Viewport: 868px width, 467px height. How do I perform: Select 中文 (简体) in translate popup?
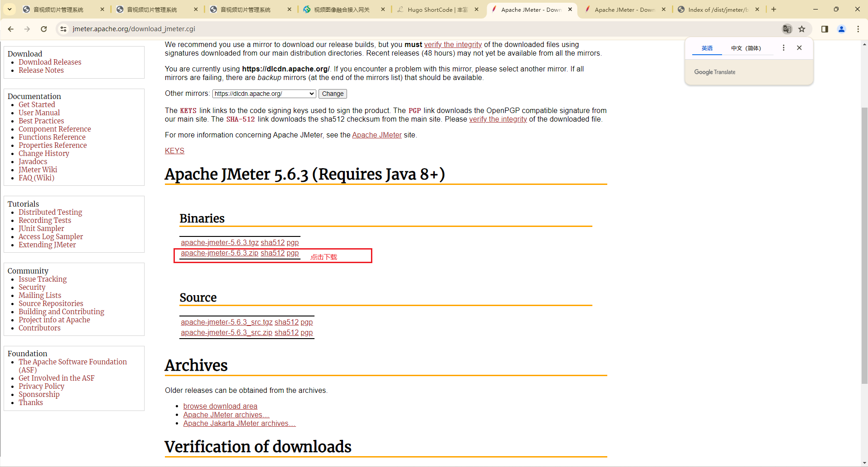click(746, 48)
